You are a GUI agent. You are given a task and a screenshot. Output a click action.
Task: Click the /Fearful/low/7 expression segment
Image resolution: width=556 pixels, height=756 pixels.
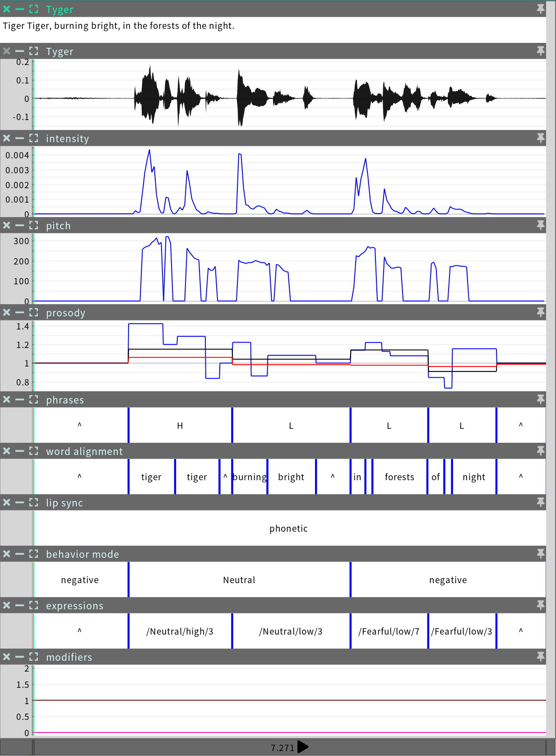click(x=389, y=631)
